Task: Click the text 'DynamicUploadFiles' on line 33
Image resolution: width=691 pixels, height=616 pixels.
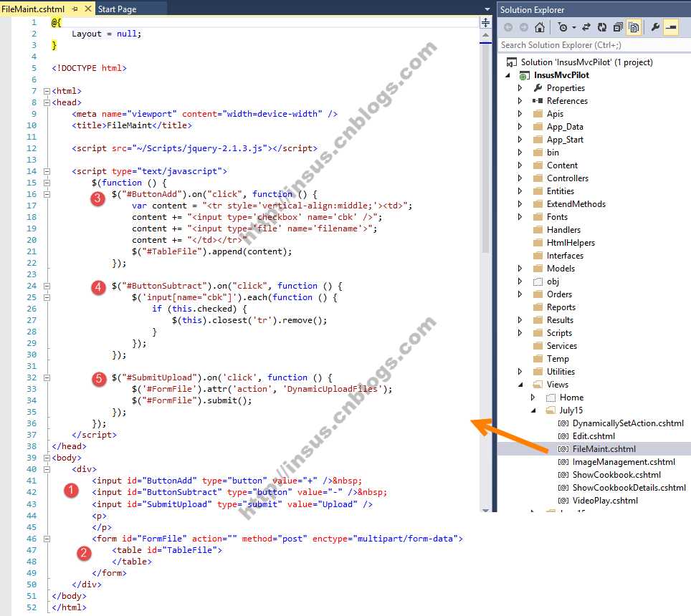Action: coord(333,389)
